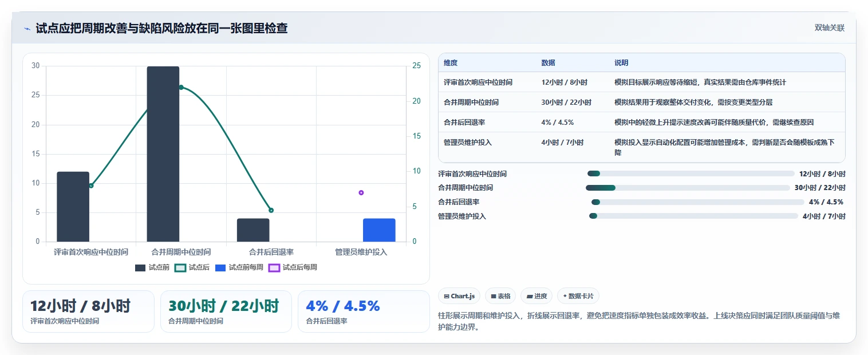
Task: Click table cell 4小时 / 7小时
Action: point(562,143)
